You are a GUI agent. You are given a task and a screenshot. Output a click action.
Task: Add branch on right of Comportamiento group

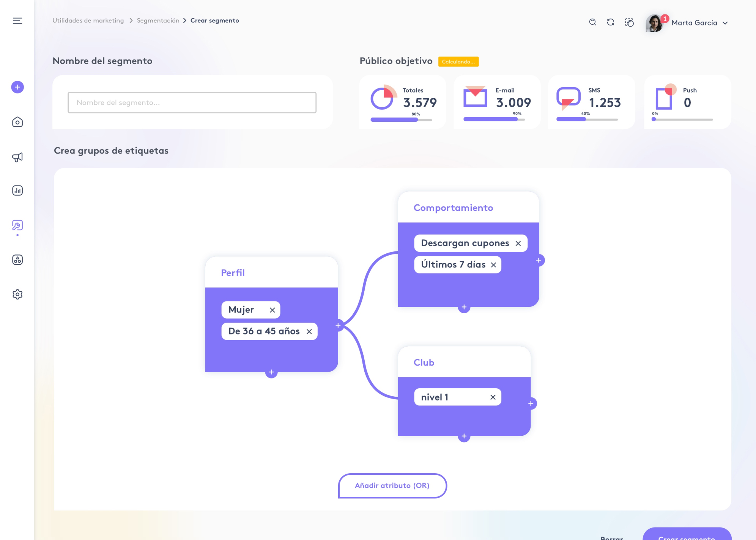click(539, 261)
